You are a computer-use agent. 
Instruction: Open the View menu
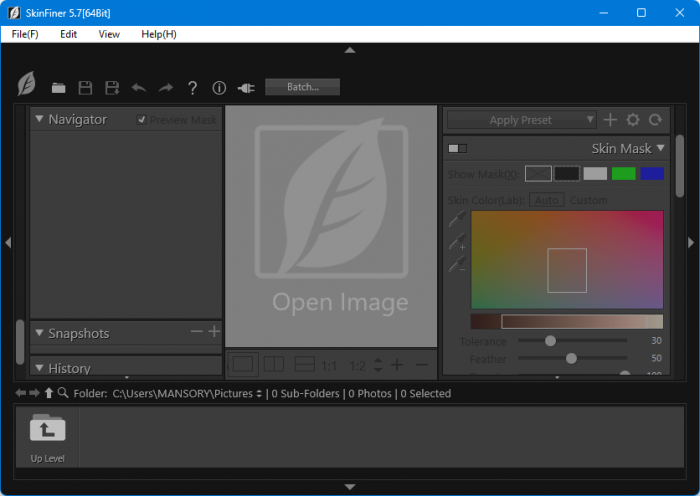[x=109, y=34]
